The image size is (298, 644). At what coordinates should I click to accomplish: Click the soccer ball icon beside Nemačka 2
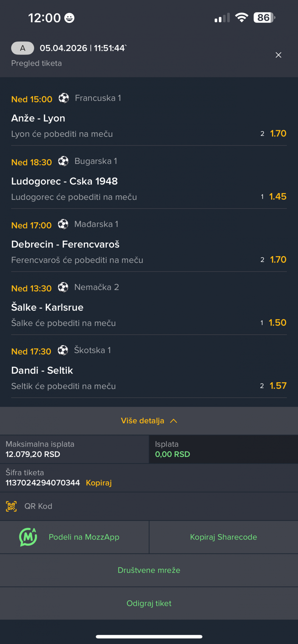pos(63,287)
